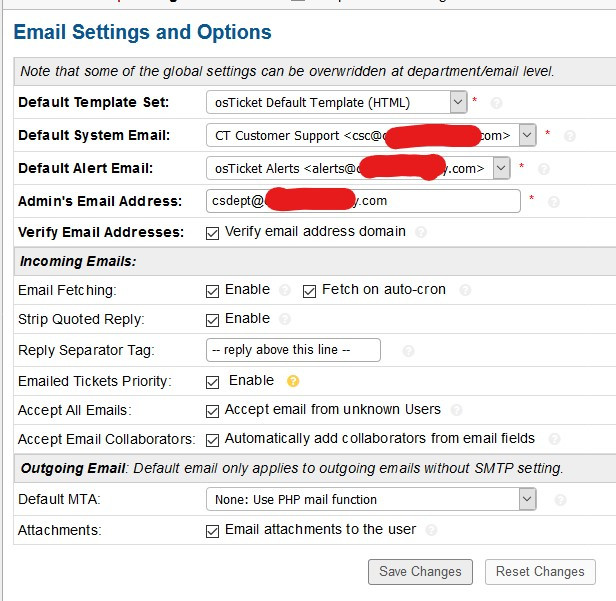Click help icon next to Email attachments to the user

[x=431, y=531]
